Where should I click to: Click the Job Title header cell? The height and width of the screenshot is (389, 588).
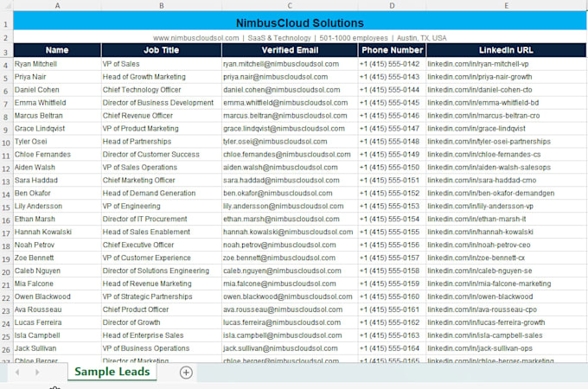[161, 50]
